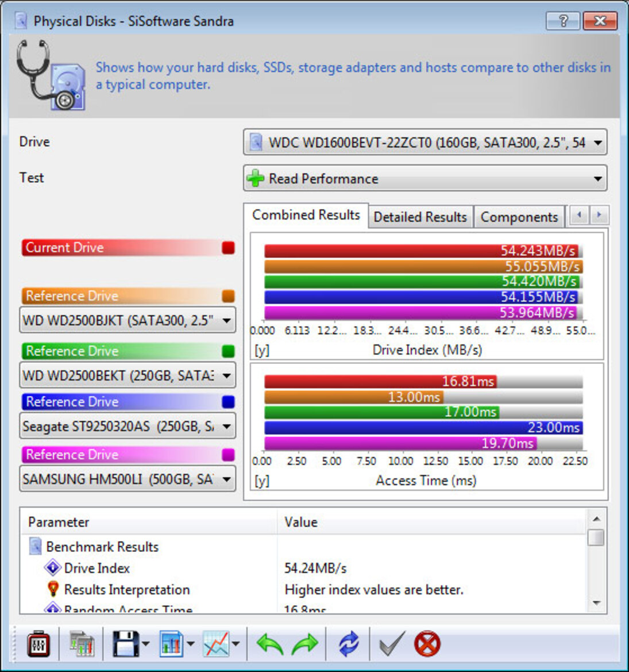Viewport: 629px width, 672px height.
Task: Open save options dropdown arrow
Action: point(145,644)
